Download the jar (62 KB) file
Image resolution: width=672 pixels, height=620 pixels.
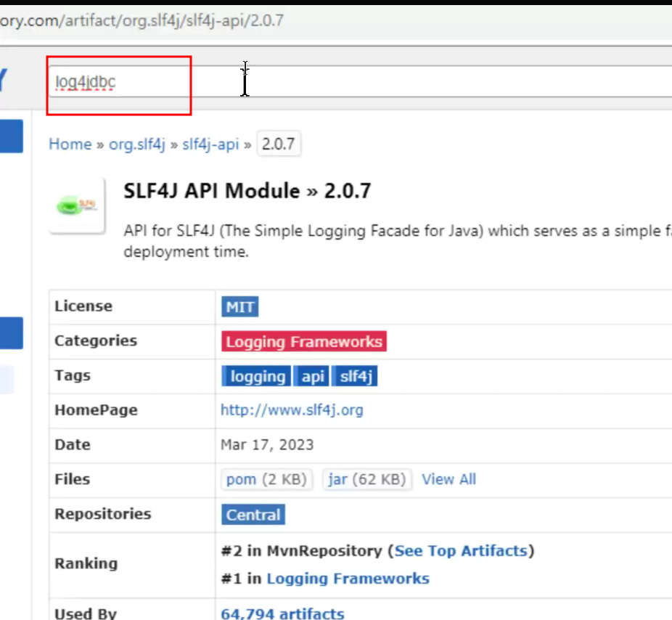pos(367,479)
